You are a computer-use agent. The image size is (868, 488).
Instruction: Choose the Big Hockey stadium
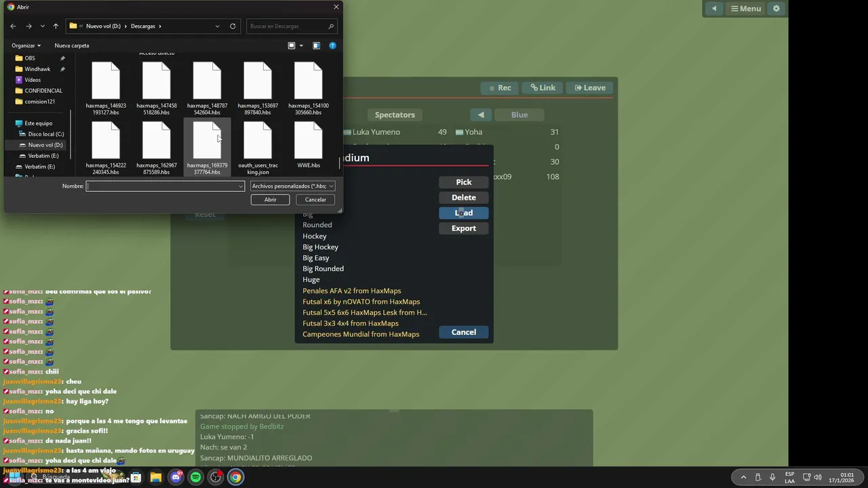click(x=320, y=247)
